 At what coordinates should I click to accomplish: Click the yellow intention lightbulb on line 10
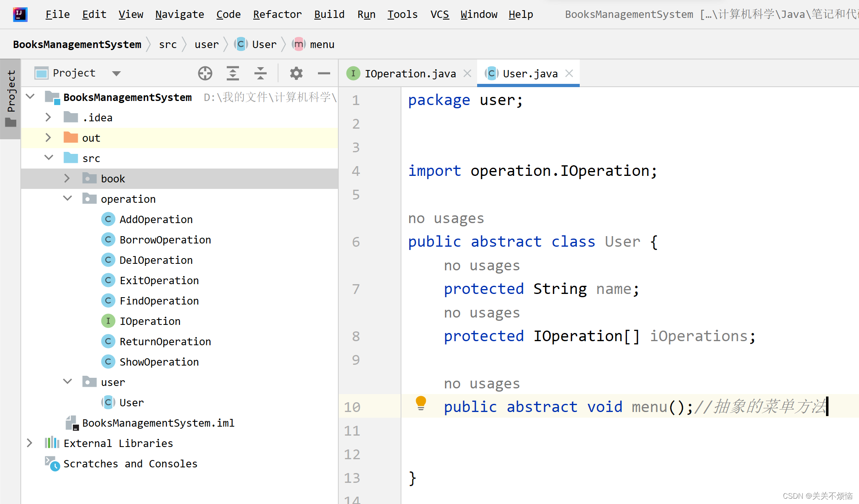tap(421, 403)
